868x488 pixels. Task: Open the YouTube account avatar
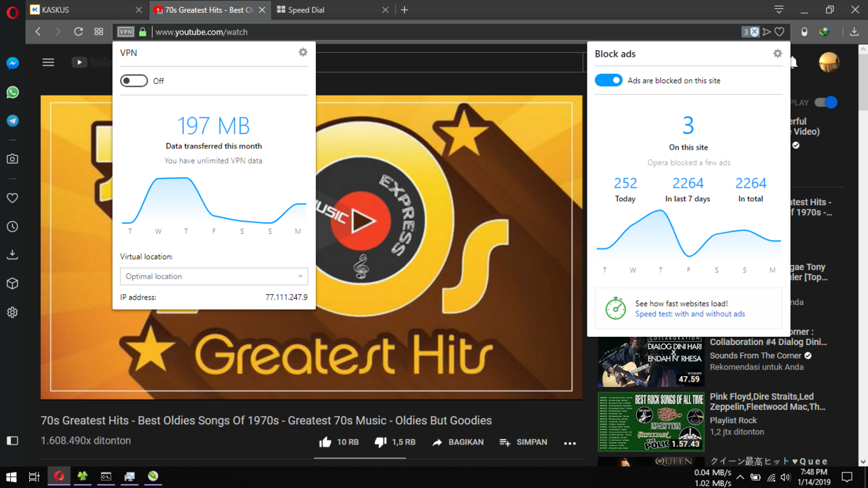tap(829, 62)
